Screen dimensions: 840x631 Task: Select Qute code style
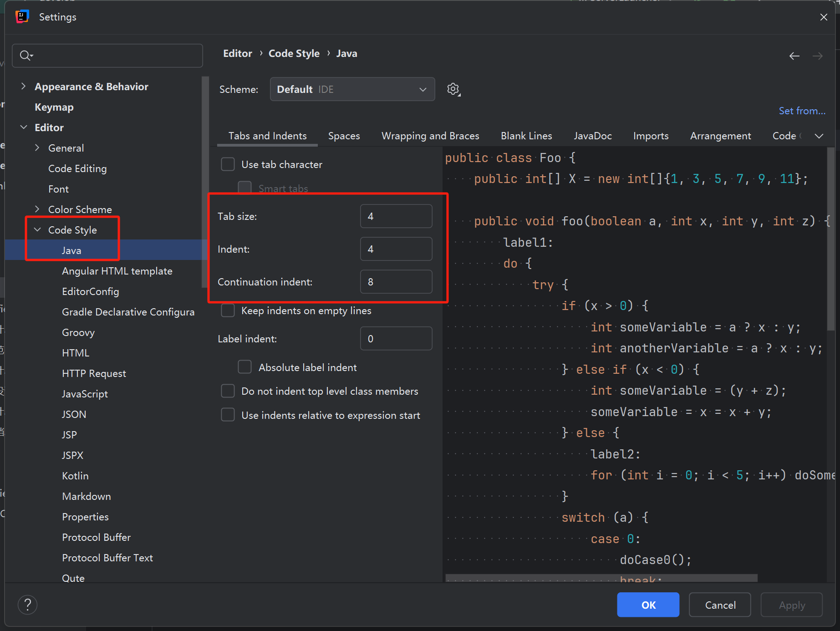pos(73,577)
